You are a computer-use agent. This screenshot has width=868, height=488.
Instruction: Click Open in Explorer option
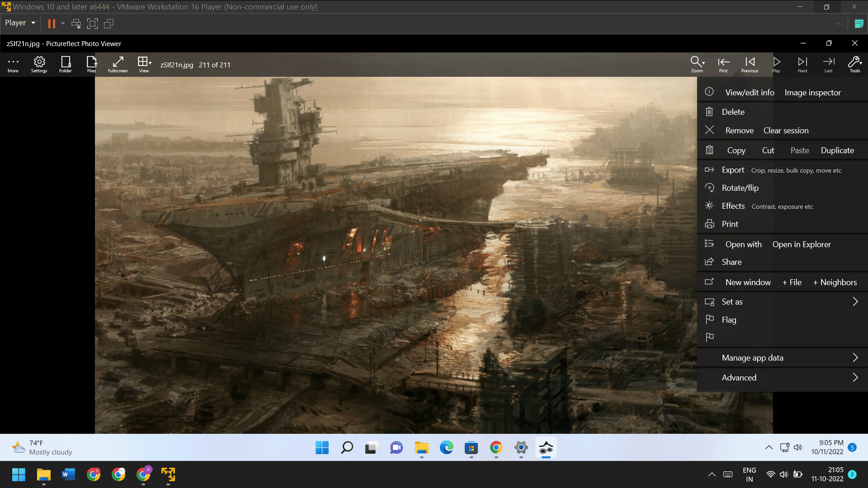(801, 244)
